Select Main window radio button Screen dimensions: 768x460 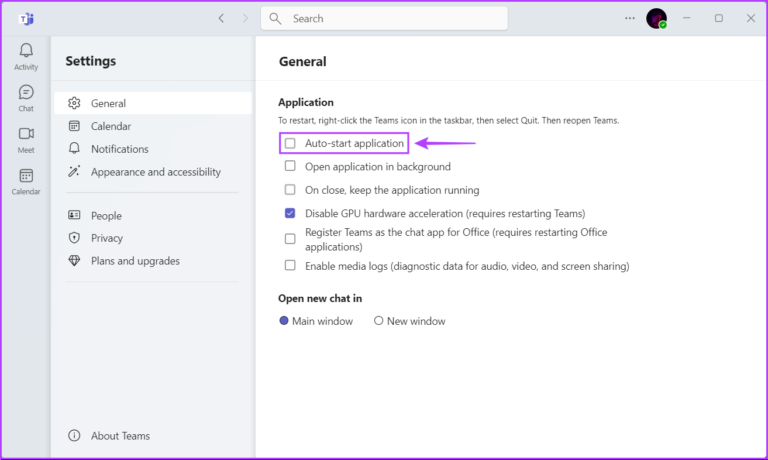284,321
